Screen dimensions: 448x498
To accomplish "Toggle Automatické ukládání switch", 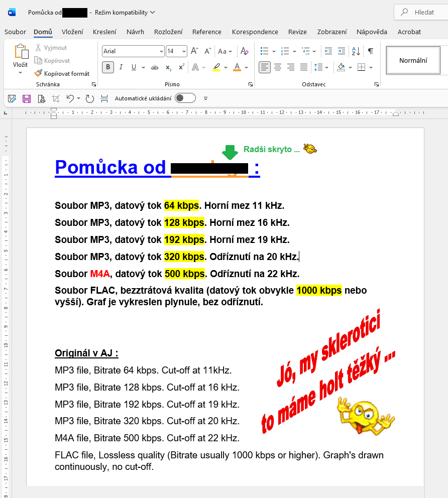I will click(185, 98).
